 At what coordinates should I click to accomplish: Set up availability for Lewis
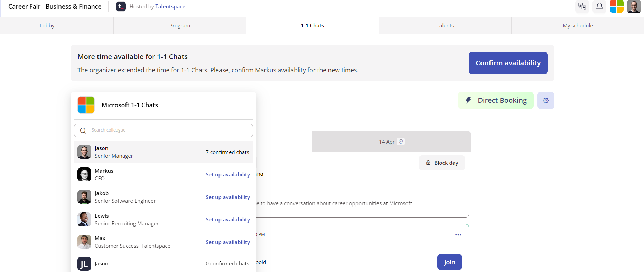point(228,219)
